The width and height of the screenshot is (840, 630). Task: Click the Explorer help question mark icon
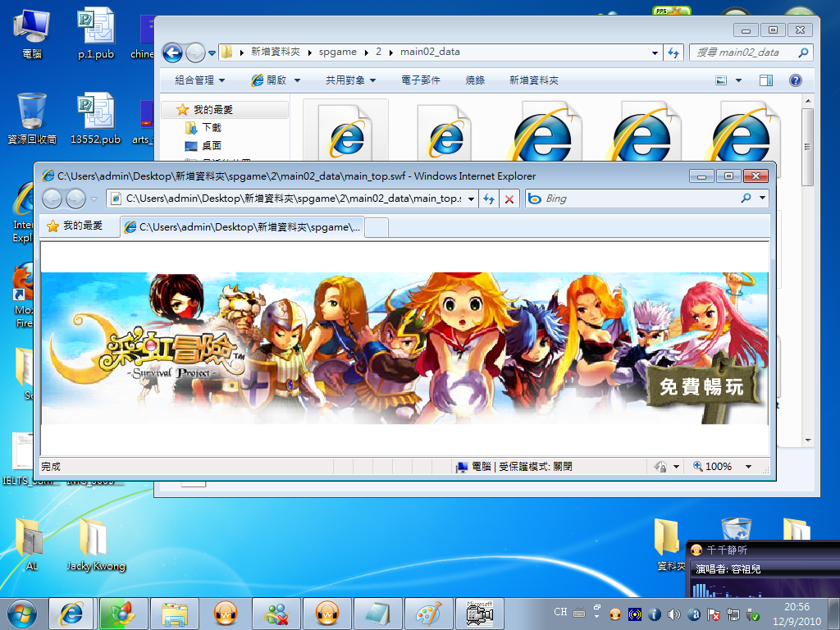pyautogui.click(x=796, y=80)
